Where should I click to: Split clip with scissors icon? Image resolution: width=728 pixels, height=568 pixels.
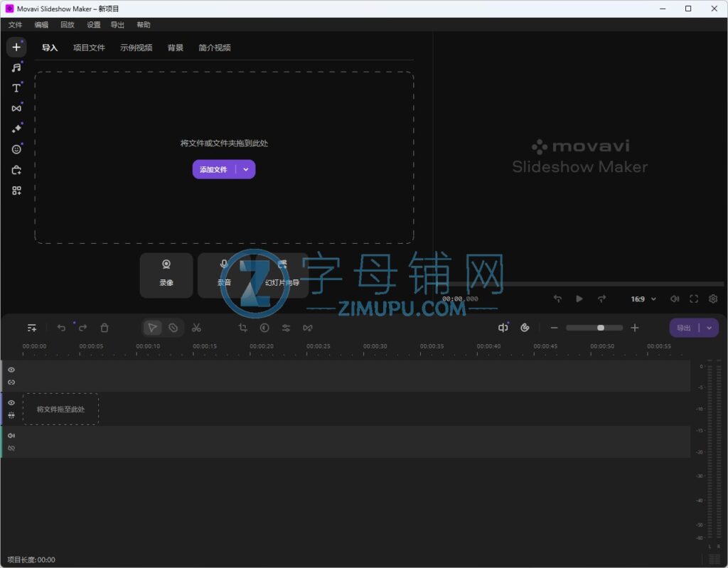pyautogui.click(x=196, y=328)
